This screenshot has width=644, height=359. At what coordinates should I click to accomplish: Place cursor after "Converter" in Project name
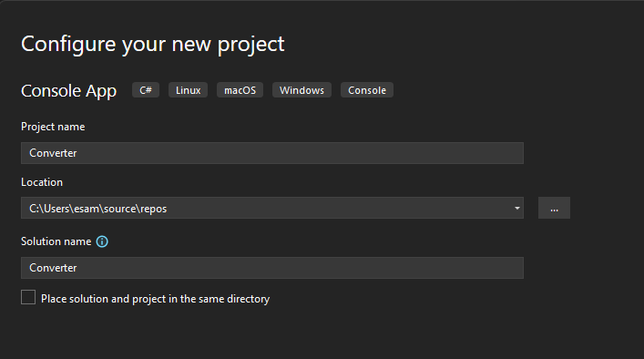77,153
